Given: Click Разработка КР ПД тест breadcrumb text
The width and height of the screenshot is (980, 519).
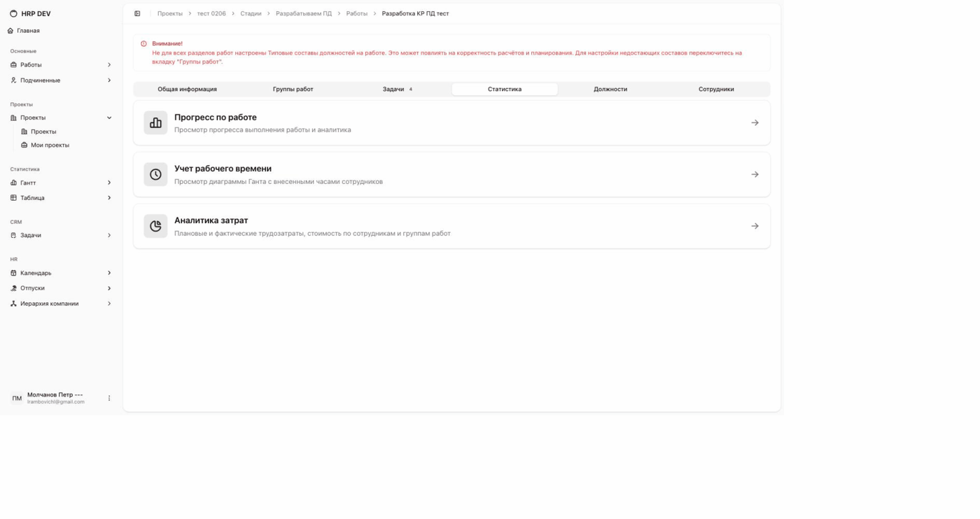Looking at the screenshot, I should tap(415, 13).
